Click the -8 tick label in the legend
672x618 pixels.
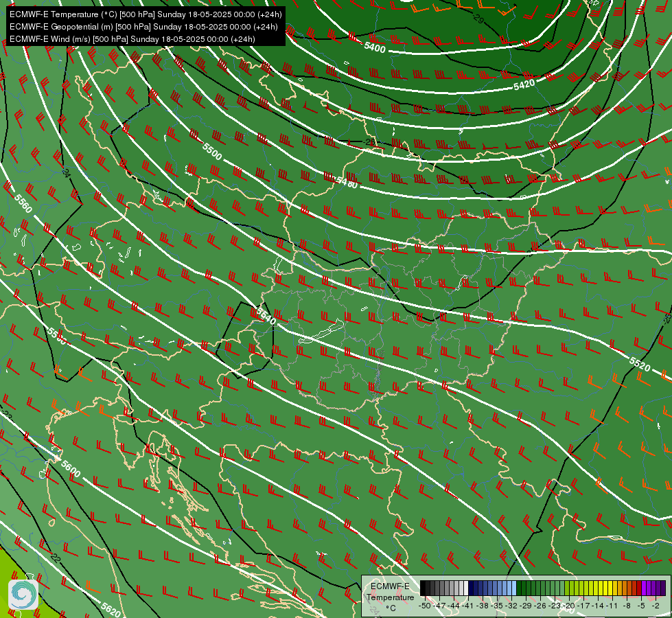point(627,606)
